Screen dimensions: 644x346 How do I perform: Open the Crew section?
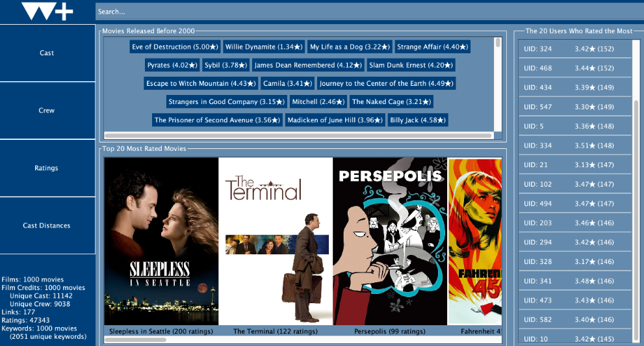coord(47,111)
